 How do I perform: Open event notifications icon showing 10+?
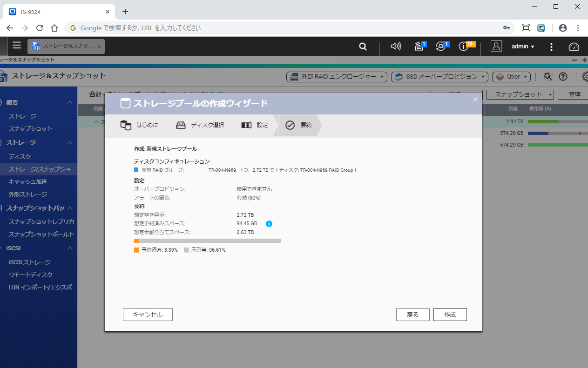click(x=464, y=46)
